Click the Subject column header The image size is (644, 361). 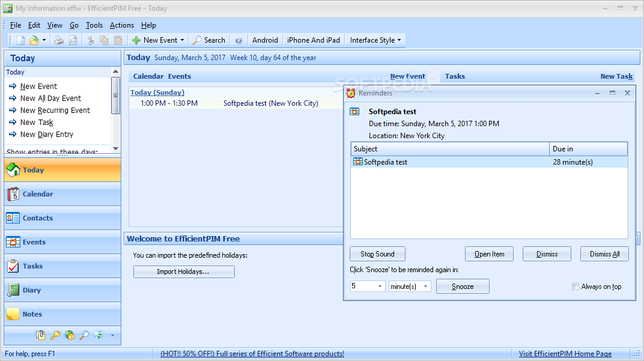click(450, 149)
